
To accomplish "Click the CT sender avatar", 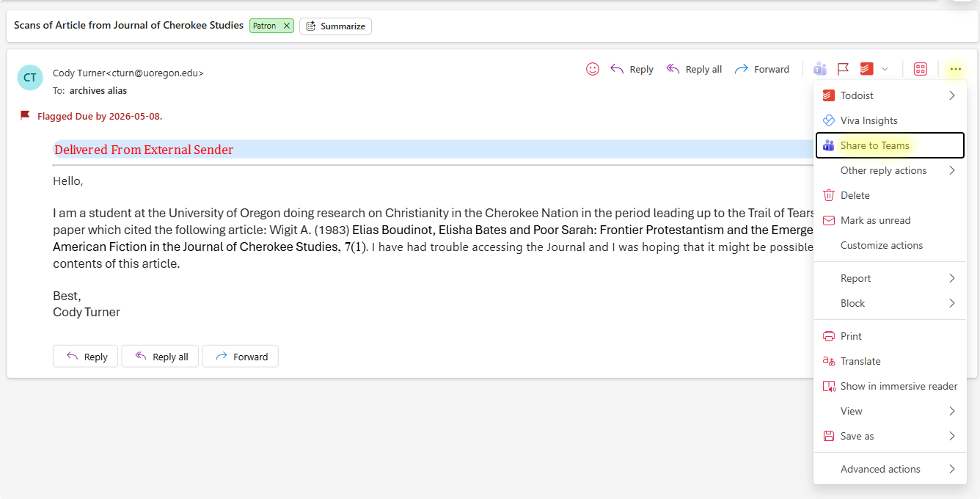I will click(30, 77).
